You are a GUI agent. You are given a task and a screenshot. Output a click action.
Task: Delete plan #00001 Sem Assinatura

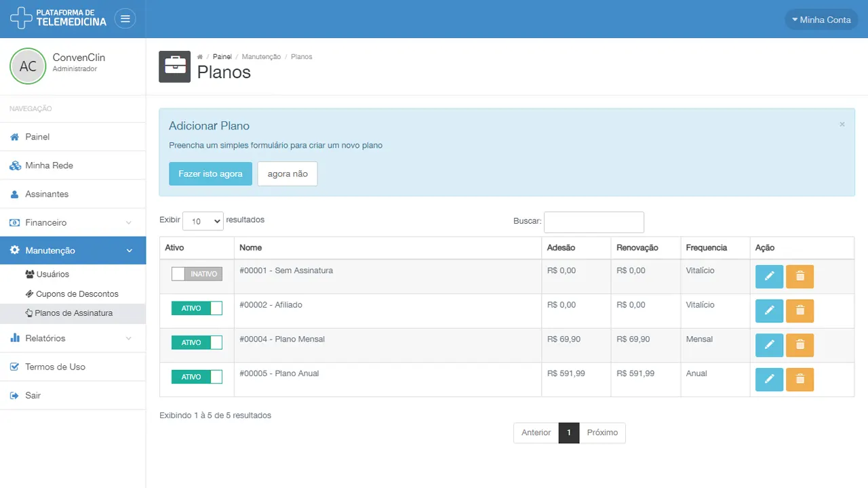click(800, 277)
